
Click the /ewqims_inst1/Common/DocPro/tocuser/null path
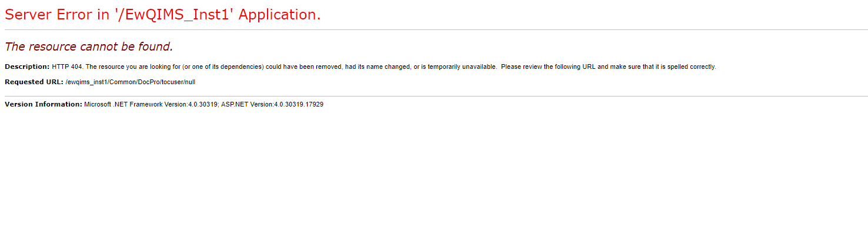(x=131, y=82)
